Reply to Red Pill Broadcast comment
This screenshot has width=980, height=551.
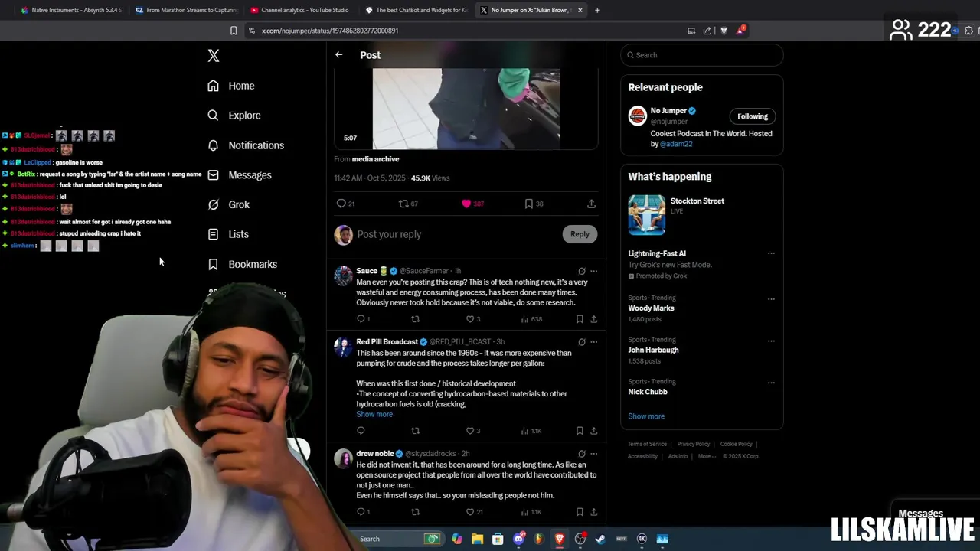coord(361,431)
